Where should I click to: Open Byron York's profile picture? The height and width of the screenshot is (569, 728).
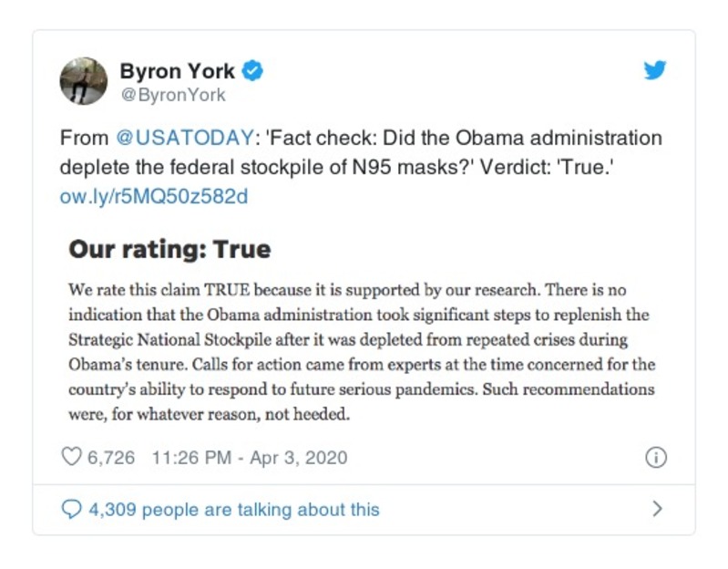(x=84, y=81)
